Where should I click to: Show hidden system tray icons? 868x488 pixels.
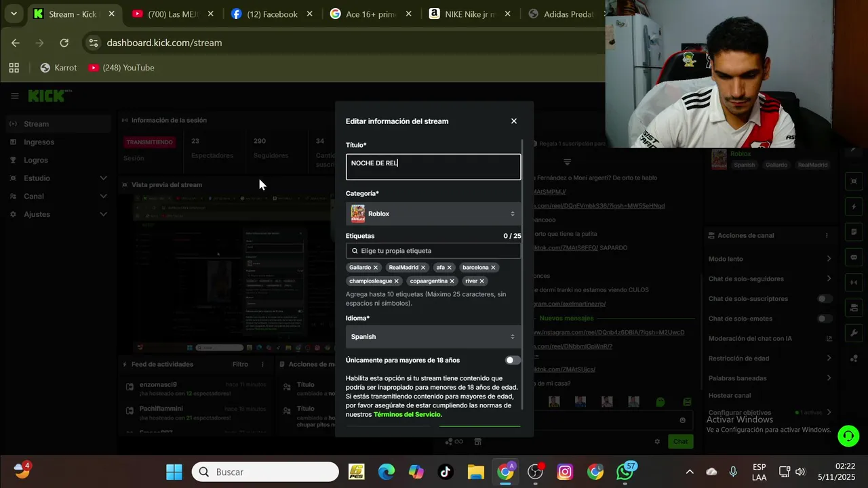(690, 472)
